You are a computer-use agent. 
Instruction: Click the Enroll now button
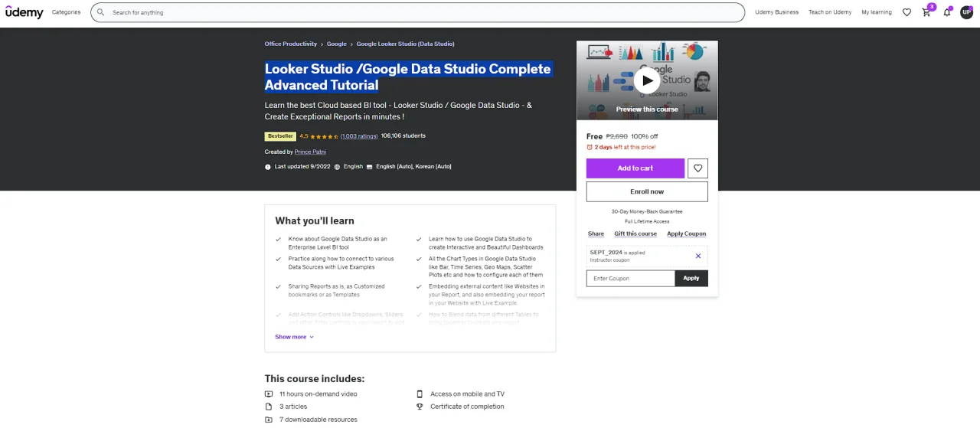tap(647, 191)
